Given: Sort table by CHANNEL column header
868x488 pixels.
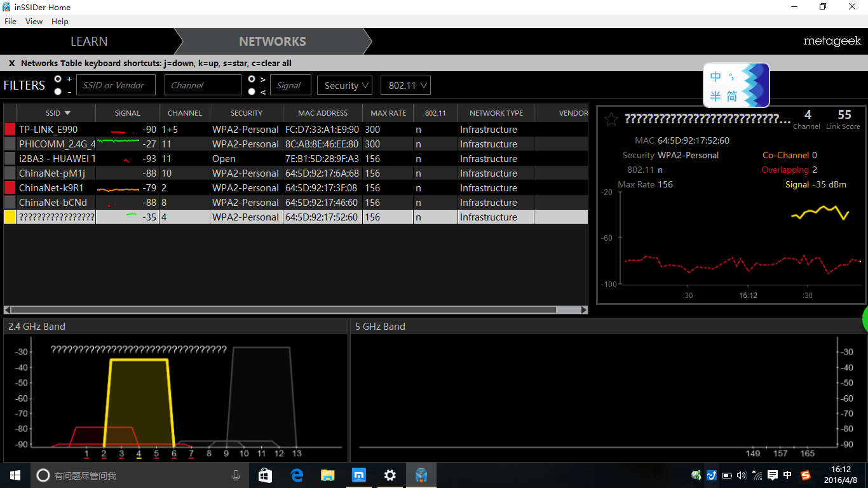Looking at the screenshot, I should [184, 113].
